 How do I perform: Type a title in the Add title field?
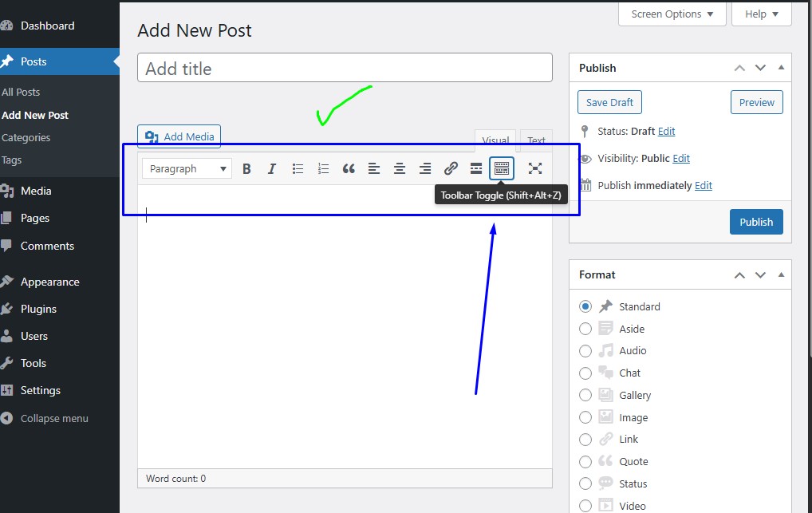345,68
